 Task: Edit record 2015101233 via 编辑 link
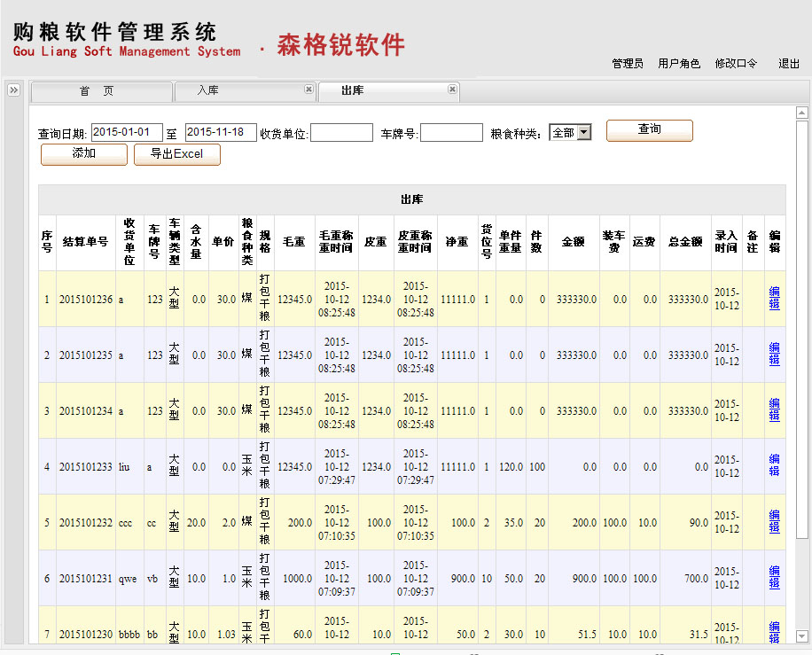[x=774, y=465]
